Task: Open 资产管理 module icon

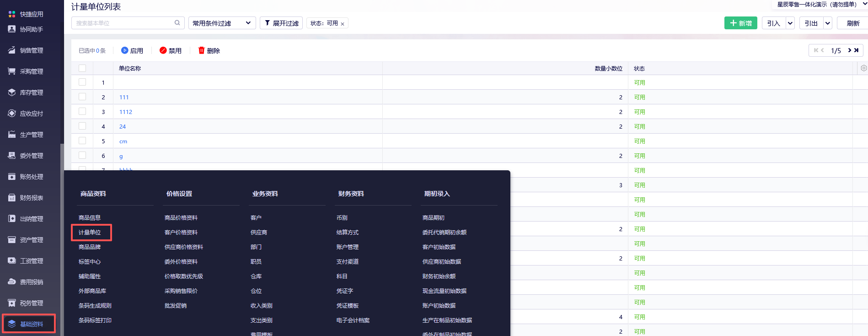Action: tap(12, 239)
